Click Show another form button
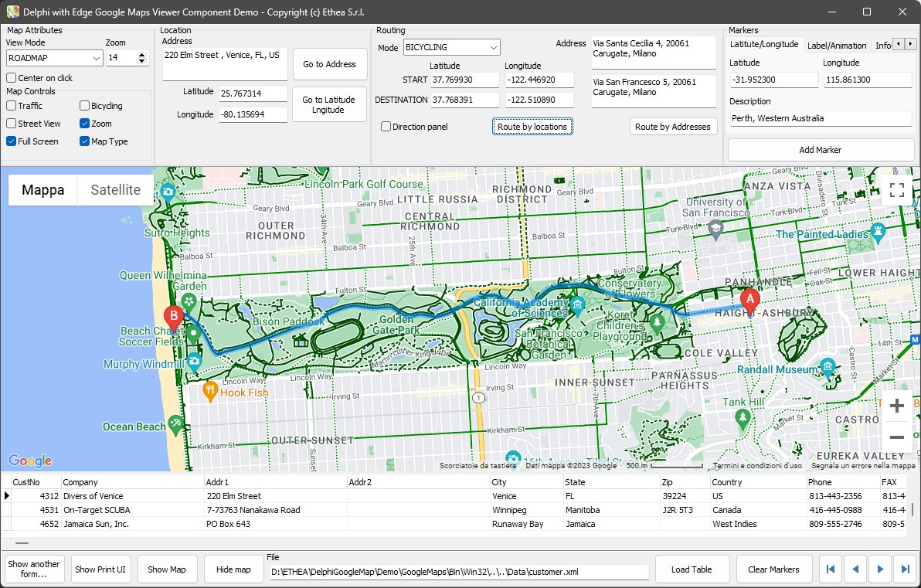 pos(34,569)
